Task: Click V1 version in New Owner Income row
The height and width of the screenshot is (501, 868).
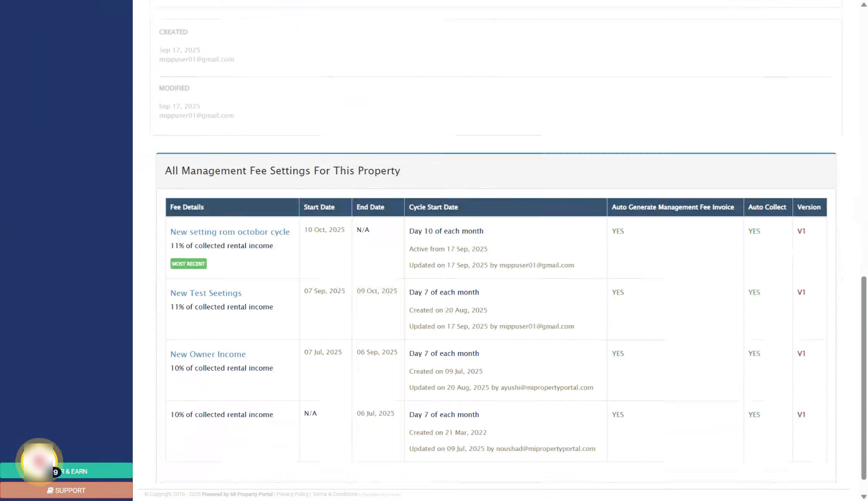Action: pos(801,353)
